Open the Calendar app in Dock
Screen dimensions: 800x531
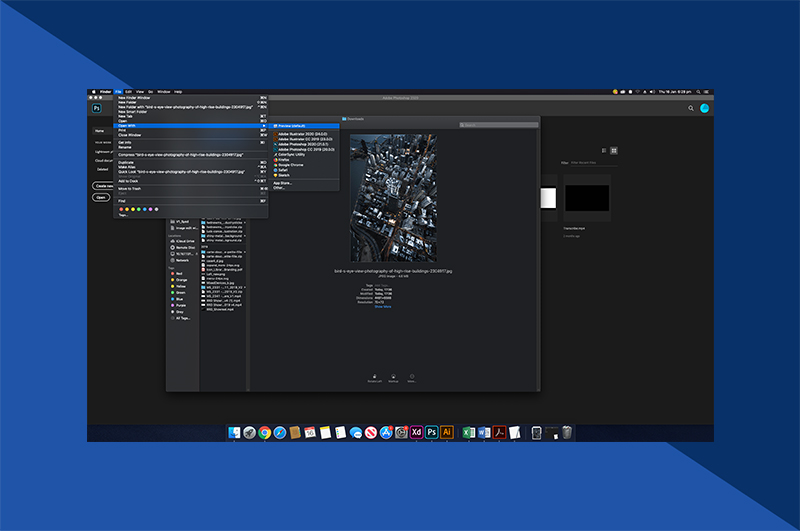tap(310, 433)
